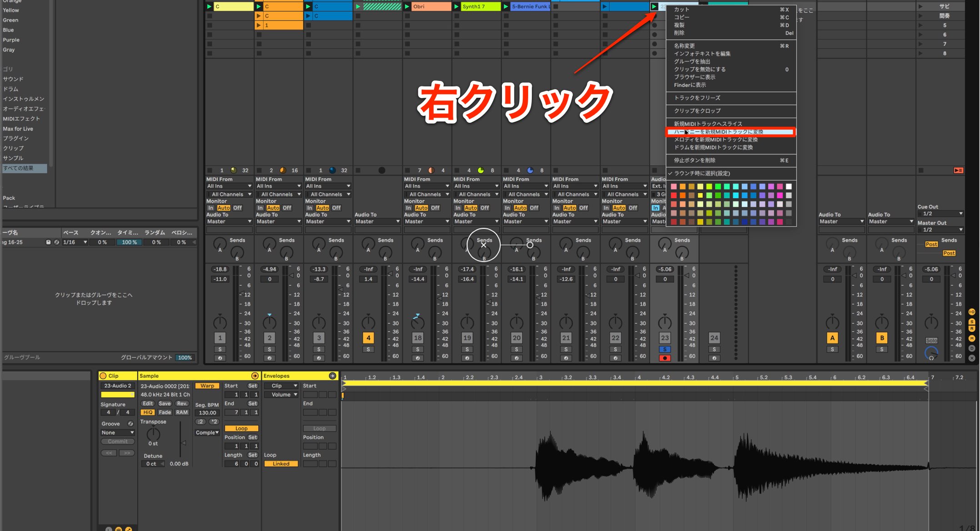Click the master Preview/Cue volume knob
Viewport: 980px width, 531px height.
[x=931, y=353]
